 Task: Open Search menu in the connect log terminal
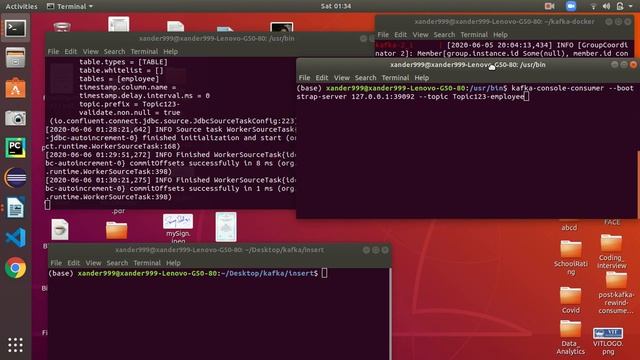[114, 51]
